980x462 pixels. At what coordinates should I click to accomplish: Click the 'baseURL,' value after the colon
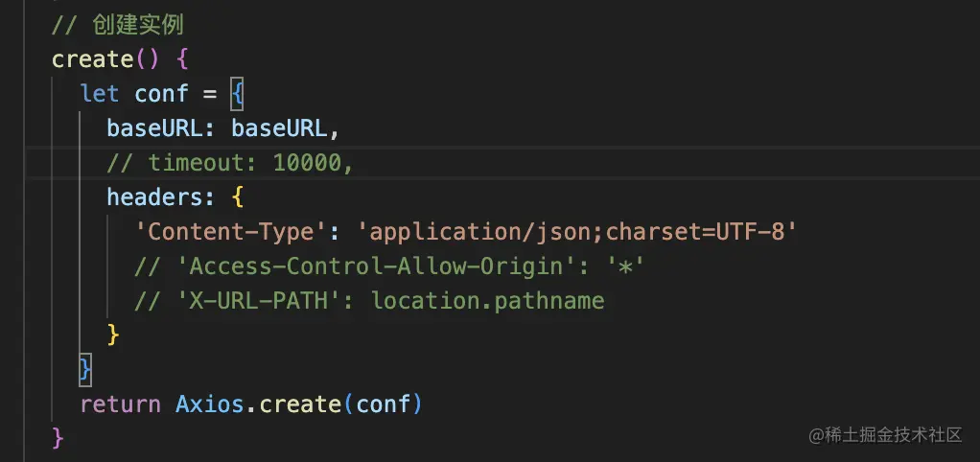(286, 128)
